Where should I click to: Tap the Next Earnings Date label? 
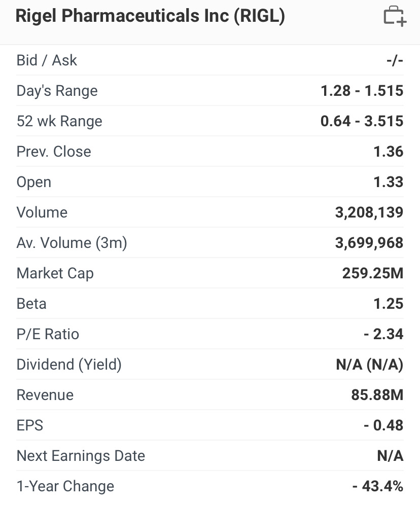tap(81, 456)
